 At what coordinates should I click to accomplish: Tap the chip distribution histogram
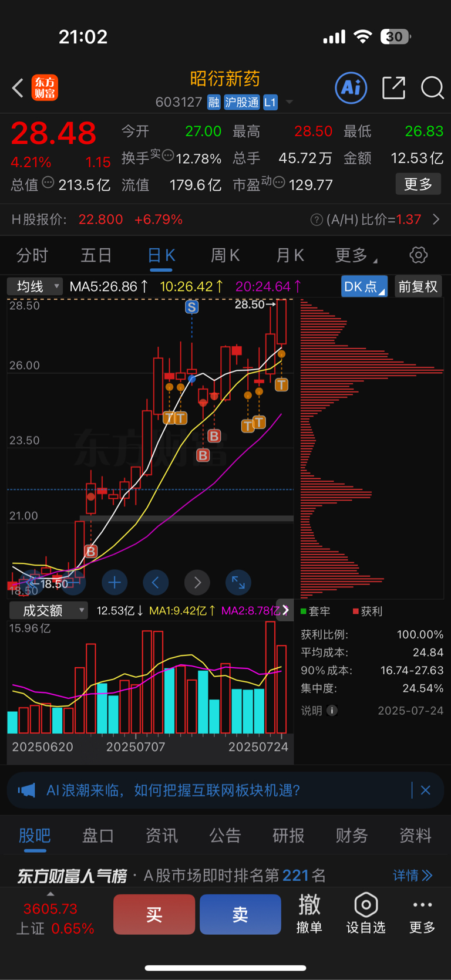[x=371, y=448]
